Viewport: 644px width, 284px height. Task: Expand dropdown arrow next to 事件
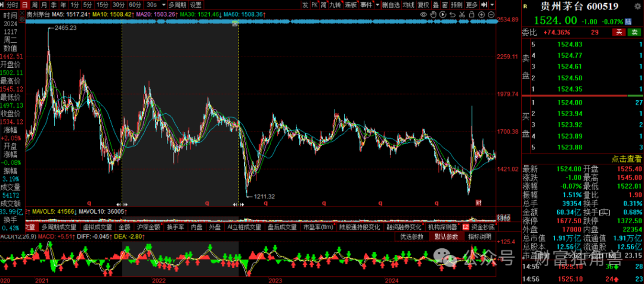click(x=377, y=5)
